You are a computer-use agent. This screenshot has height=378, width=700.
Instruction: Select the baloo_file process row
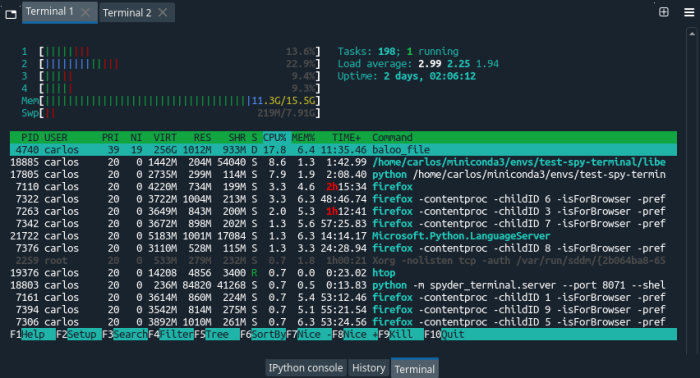[x=343, y=150]
